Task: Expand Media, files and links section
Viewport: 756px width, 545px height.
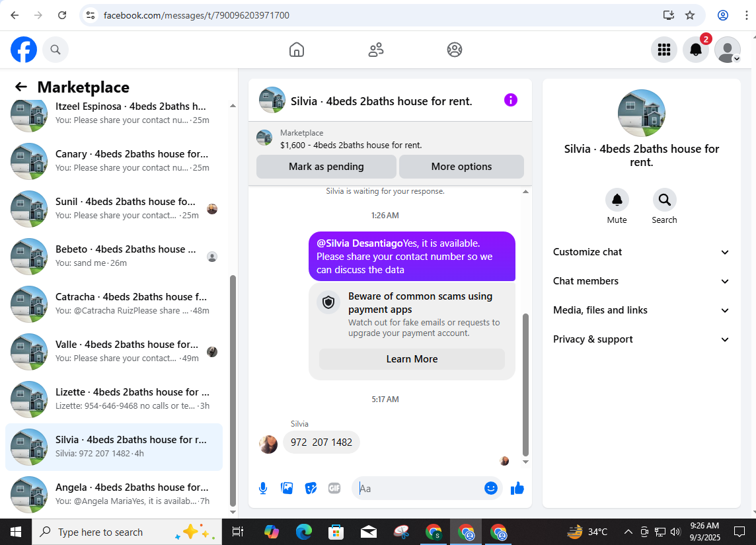Action: (641, 310)
